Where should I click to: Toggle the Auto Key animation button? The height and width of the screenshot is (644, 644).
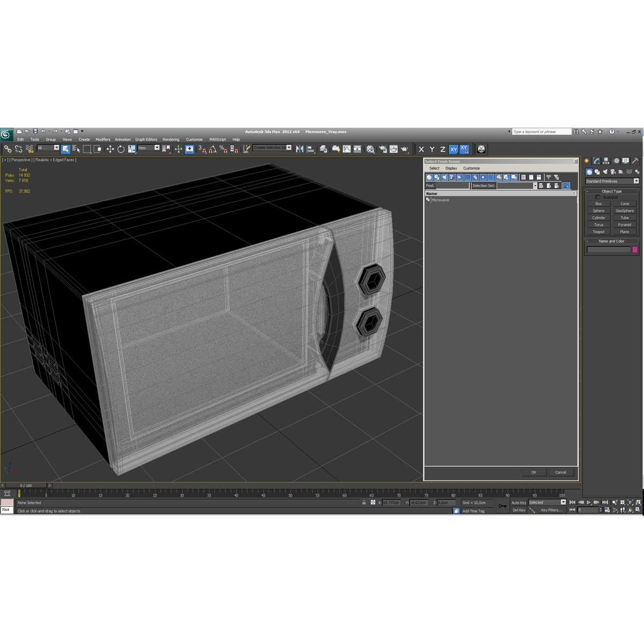pyautogui.click(x=518, y=502)
